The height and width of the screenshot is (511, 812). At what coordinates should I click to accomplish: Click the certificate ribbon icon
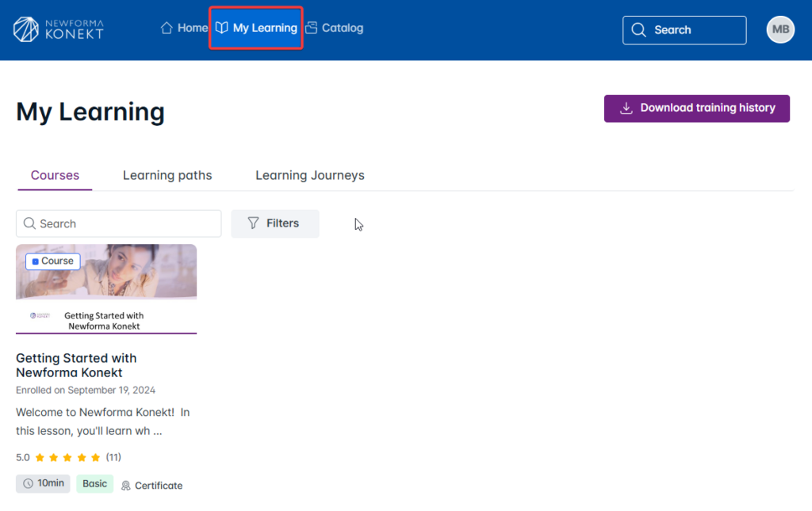point(126,486)
